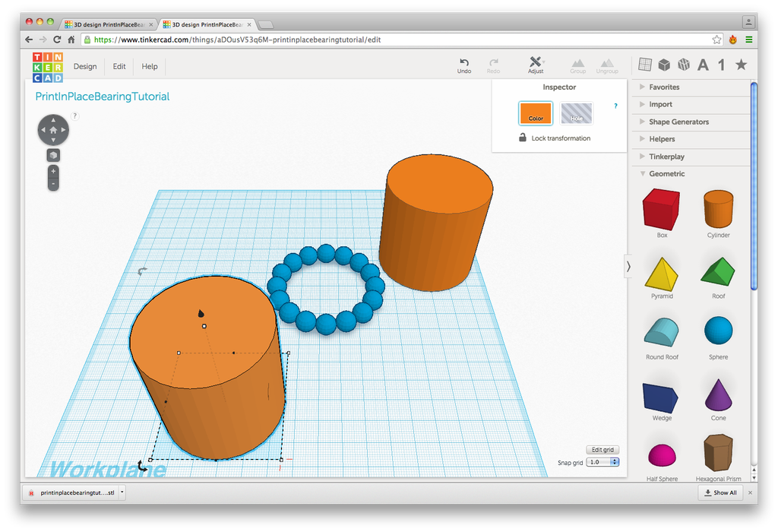Zoom in with the plus button
Viewport: 778px width, 532px height.
coord(53,171)
